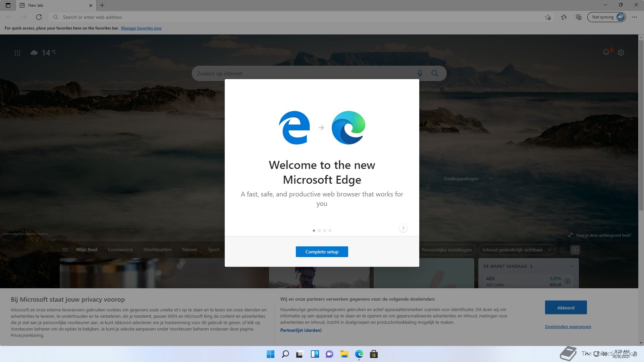This screenshot has height=362, width=644.
Task: Add AEX to watchlist plus icon
Action: click(x=568, y=281)
